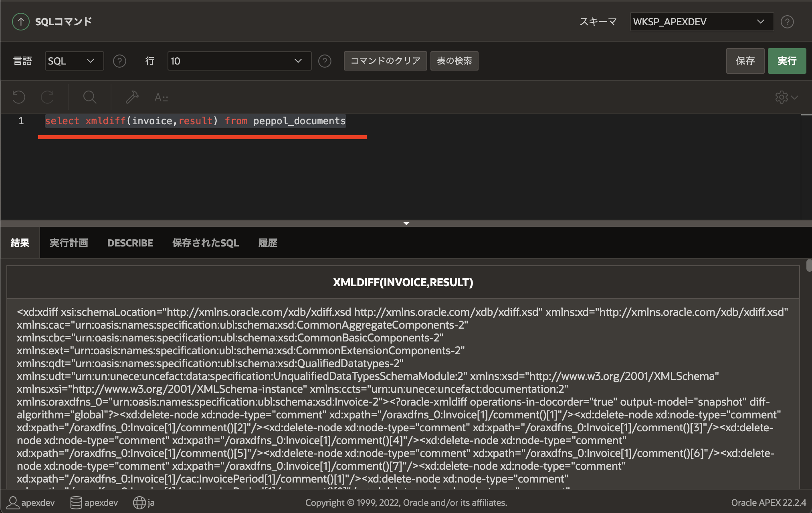Screen dimensions: 812x513
Task: Click the コマンドのクリア button
Action: 385,61
